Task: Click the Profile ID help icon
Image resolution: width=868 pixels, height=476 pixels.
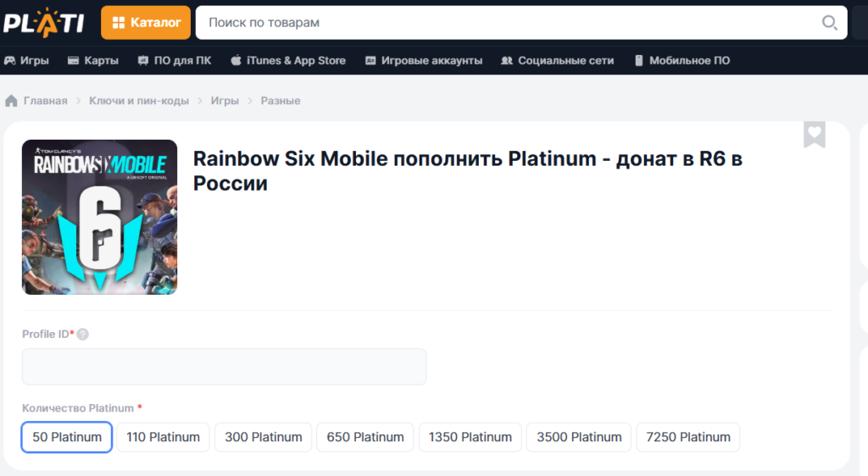Action: 83,335
